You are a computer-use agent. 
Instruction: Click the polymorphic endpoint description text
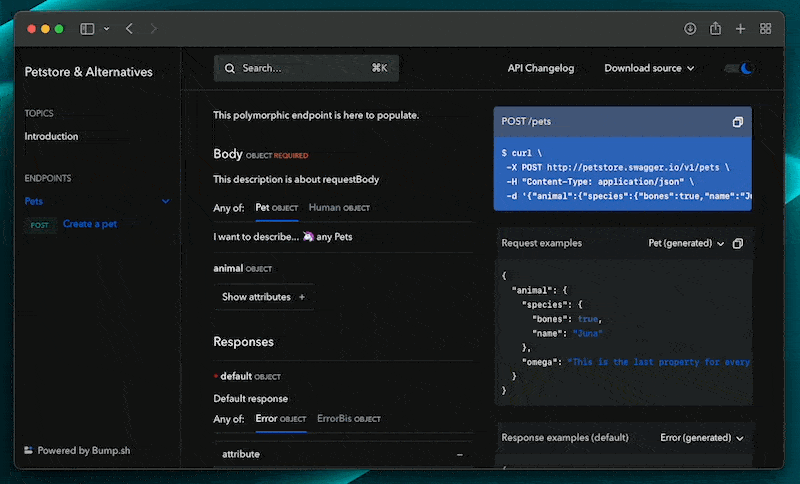tap(316, 115)
